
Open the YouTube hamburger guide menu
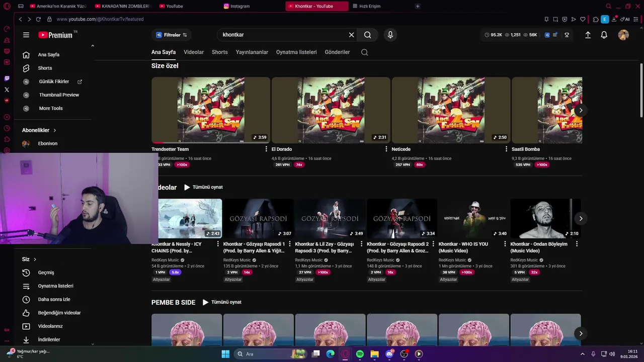point(26,35)
